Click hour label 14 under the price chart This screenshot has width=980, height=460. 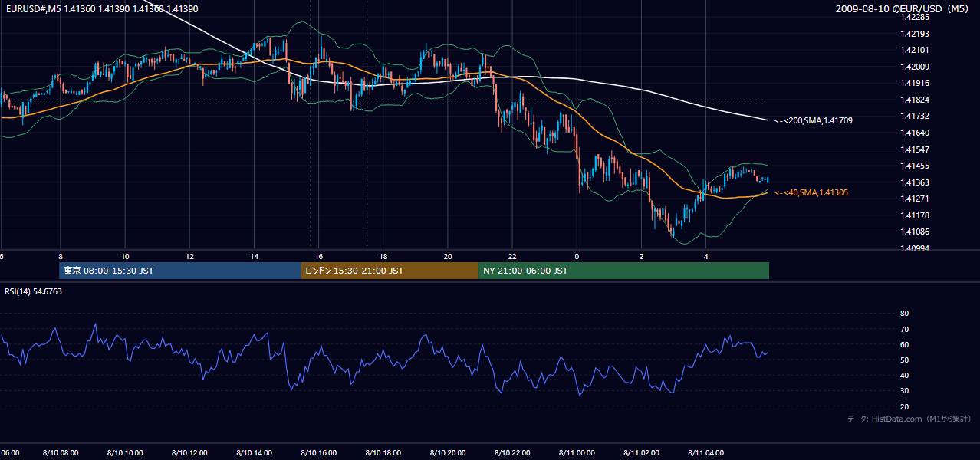coord(254,257)
